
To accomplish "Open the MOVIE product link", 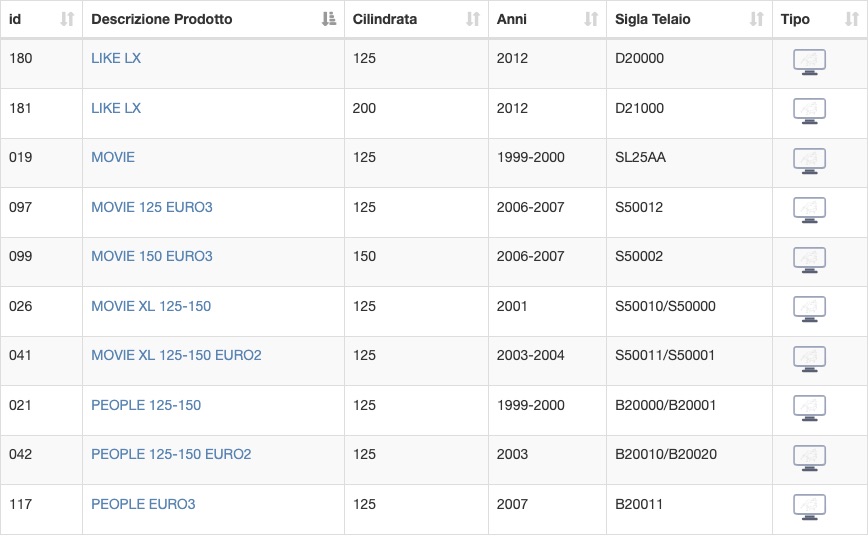I will coord(113,157).
